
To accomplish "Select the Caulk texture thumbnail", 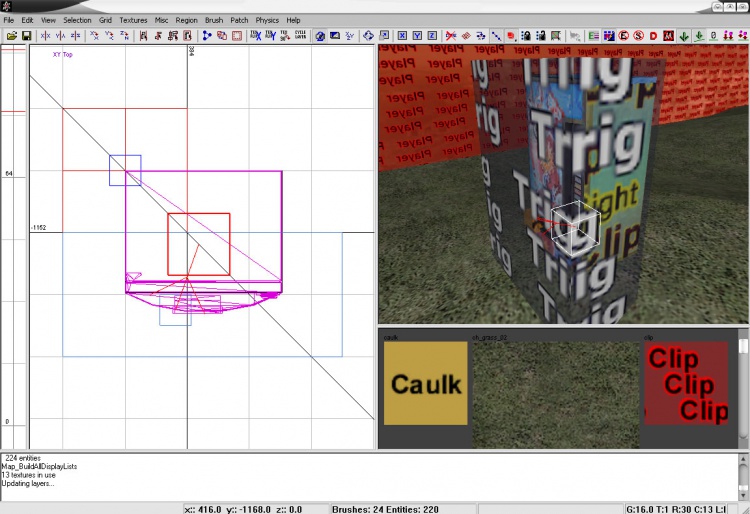I will (x=425, y=383).
